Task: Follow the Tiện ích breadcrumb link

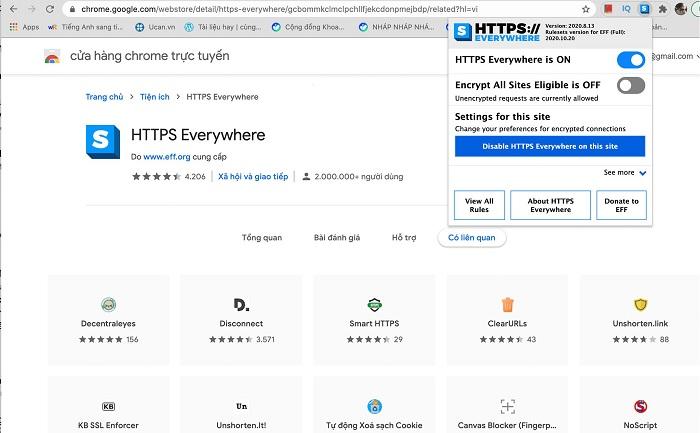Action: click(154, 97)
